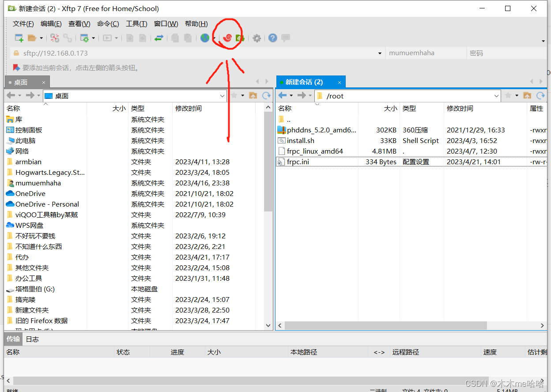Select frpc.ini in the remote file list

point(298,162)
